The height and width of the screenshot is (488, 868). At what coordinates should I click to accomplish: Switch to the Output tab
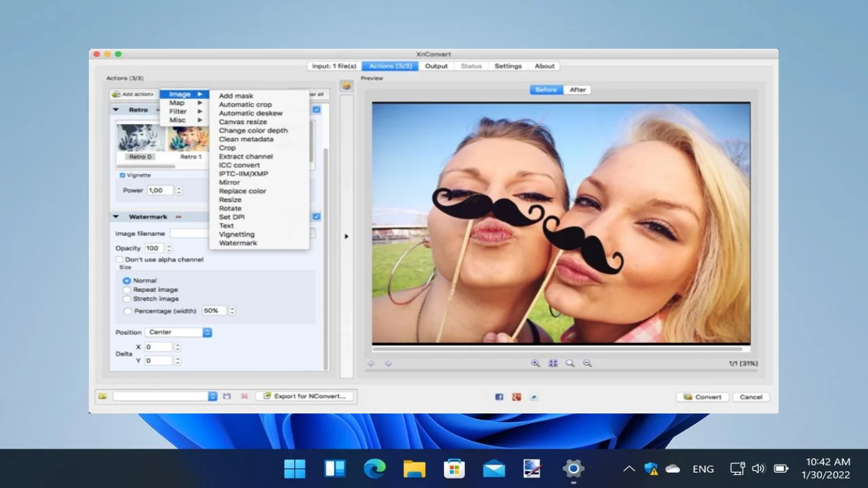436,66
